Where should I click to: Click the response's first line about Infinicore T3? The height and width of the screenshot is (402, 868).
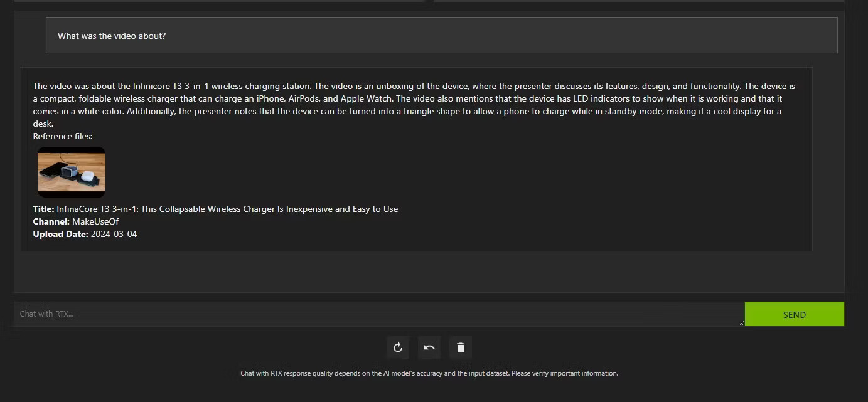coord(414,86)
